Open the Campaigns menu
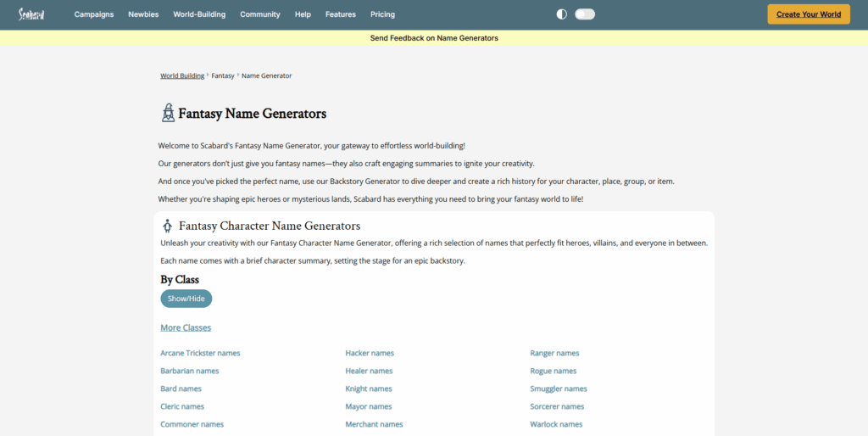 94,14
